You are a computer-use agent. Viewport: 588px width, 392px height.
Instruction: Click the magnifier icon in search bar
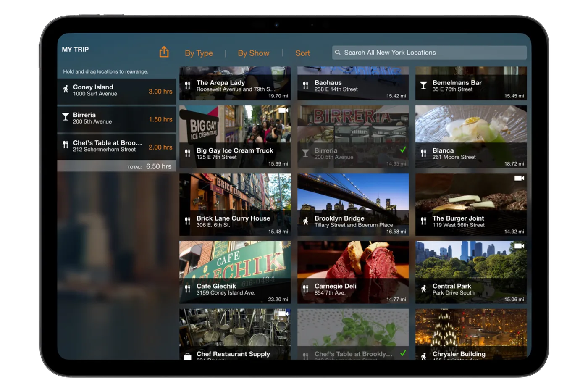pyautogui.click(x=338, y=53)
